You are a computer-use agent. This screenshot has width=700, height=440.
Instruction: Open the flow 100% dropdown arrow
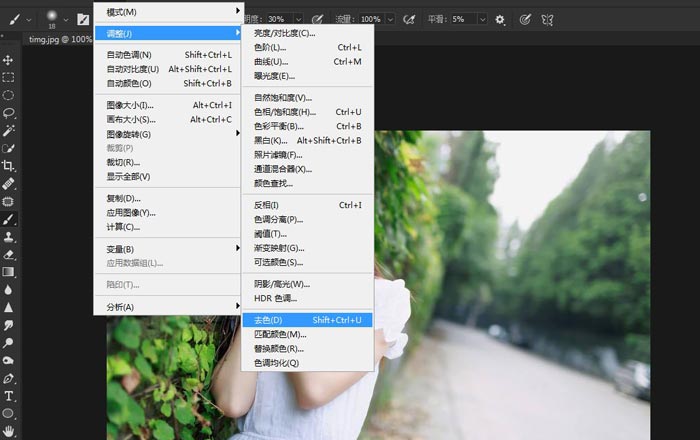tap(391, 19)
